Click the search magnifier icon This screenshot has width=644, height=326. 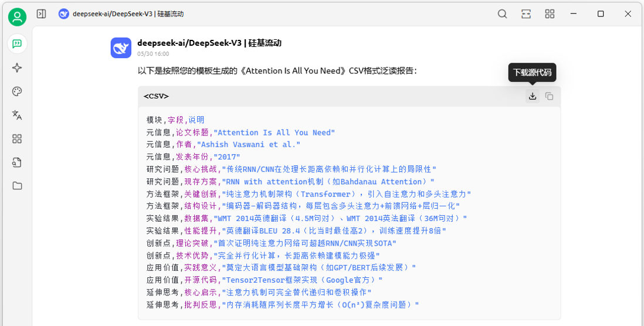click(x=502, y=14)
